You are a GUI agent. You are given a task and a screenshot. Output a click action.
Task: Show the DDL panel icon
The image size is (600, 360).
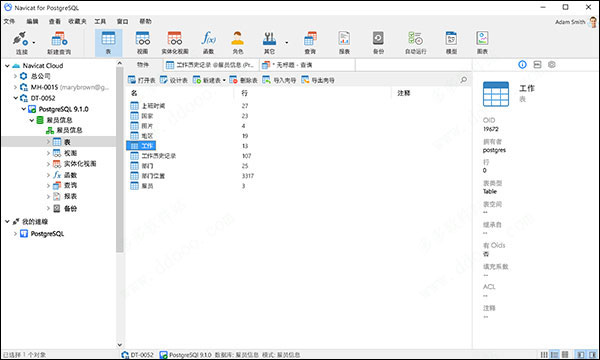click(537, 65)
